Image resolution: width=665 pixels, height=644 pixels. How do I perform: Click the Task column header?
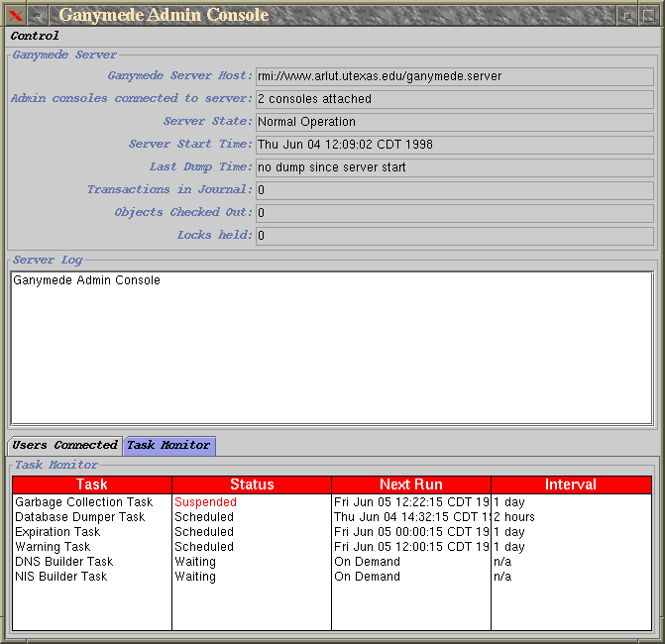[x=92, y=484]
